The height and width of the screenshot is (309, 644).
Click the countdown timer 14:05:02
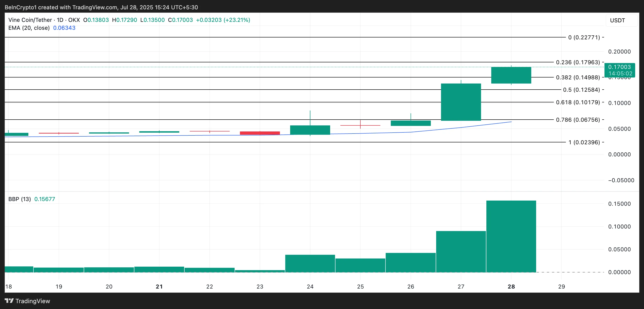pos(620,73)
